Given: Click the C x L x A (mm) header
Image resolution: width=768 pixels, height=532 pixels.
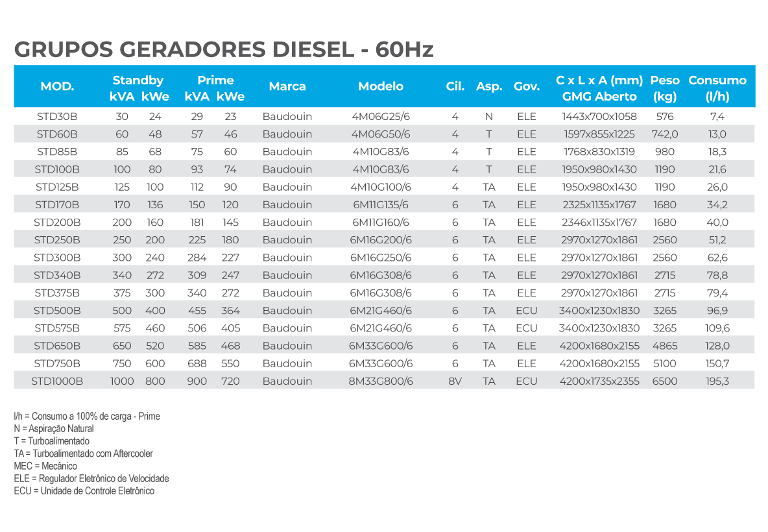Looking at the screenshot, I should click(x=599, y=80).
